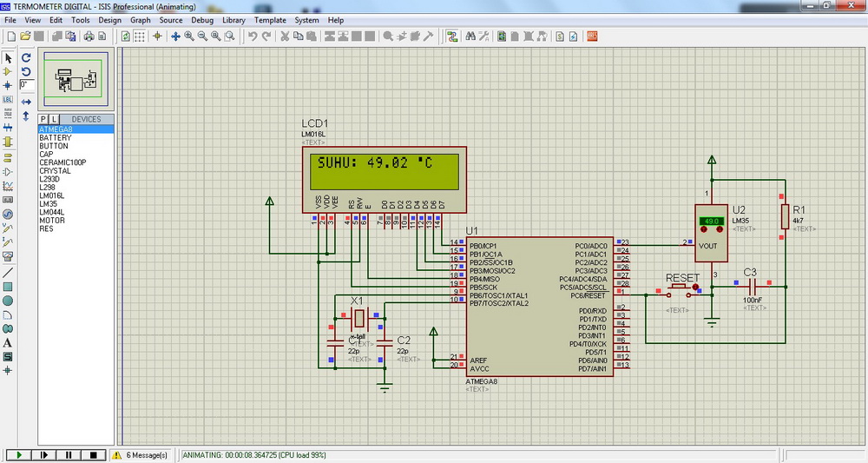This screenshot has width=868, height=463.
Task: Stop the simulation
Action: pyautogui.click(x=93, y=455)
